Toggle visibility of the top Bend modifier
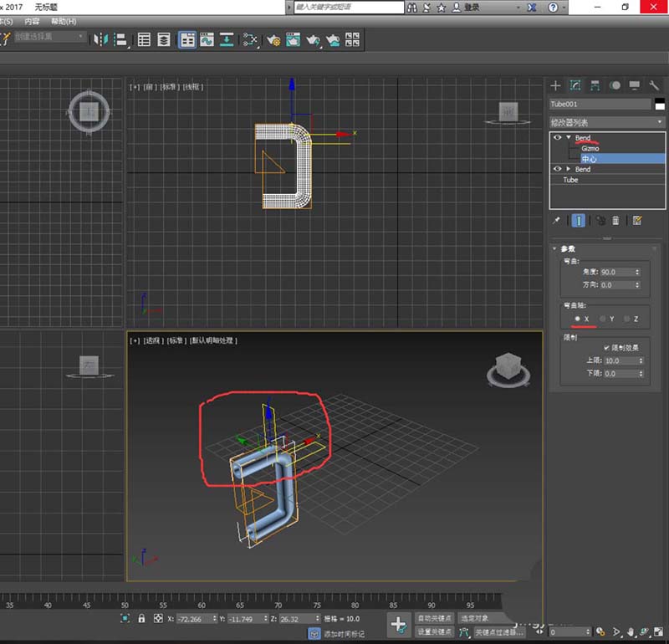 coord(558,138)
